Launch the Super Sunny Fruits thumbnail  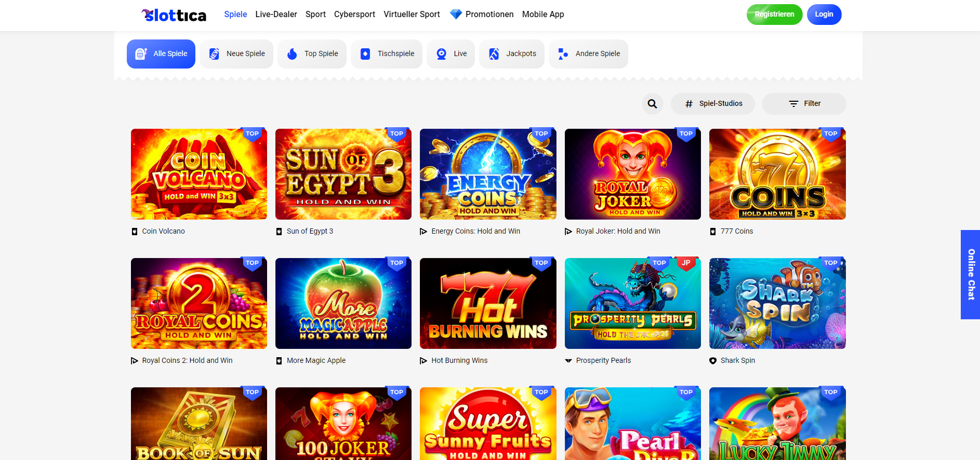point(488,424)
